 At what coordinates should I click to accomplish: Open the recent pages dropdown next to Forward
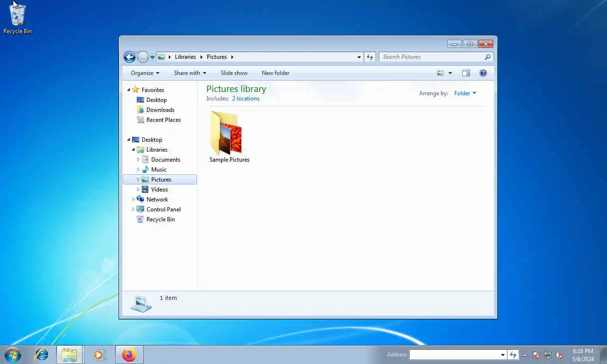click(x=152, y=57)
